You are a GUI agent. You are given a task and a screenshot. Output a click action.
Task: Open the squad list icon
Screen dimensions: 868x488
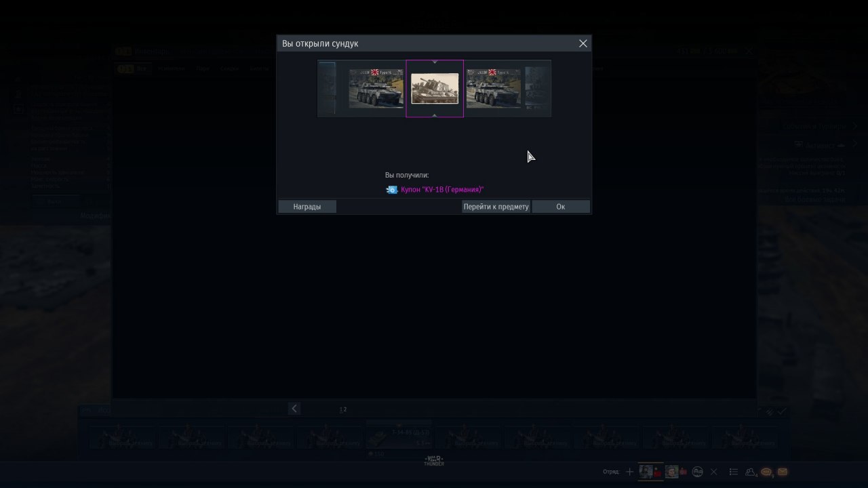(x=733, y=472)
